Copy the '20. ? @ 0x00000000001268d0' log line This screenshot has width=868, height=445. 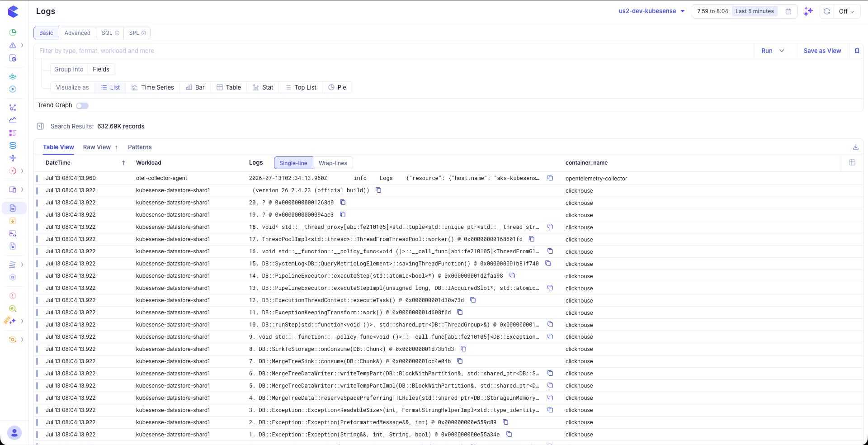[343, 202]
